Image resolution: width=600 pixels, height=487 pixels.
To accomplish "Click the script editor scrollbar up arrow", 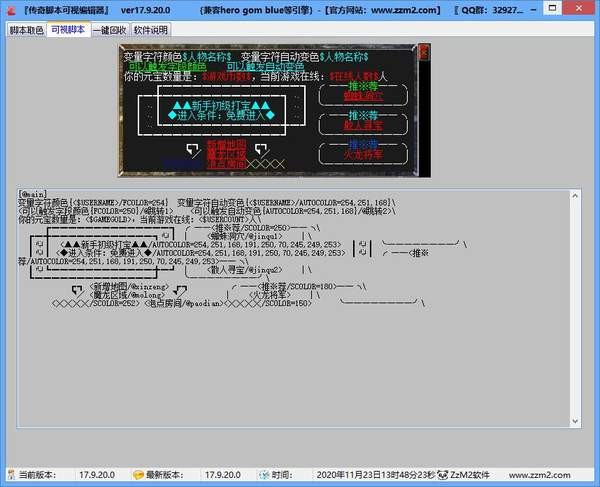I will click(584, 193).
